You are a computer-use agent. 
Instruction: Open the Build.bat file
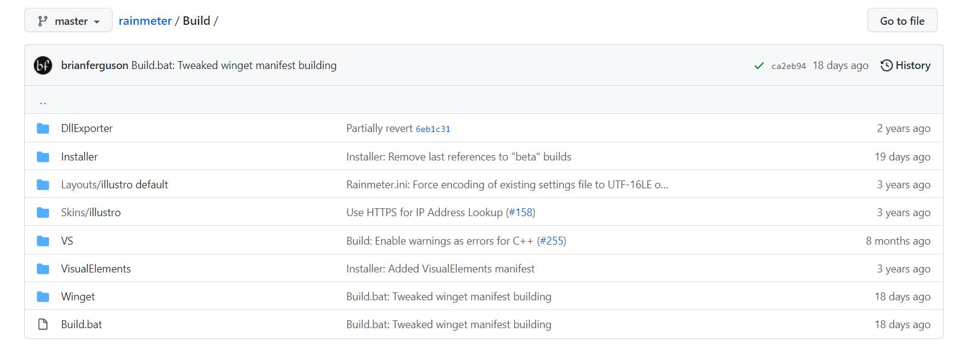(82, 325)
